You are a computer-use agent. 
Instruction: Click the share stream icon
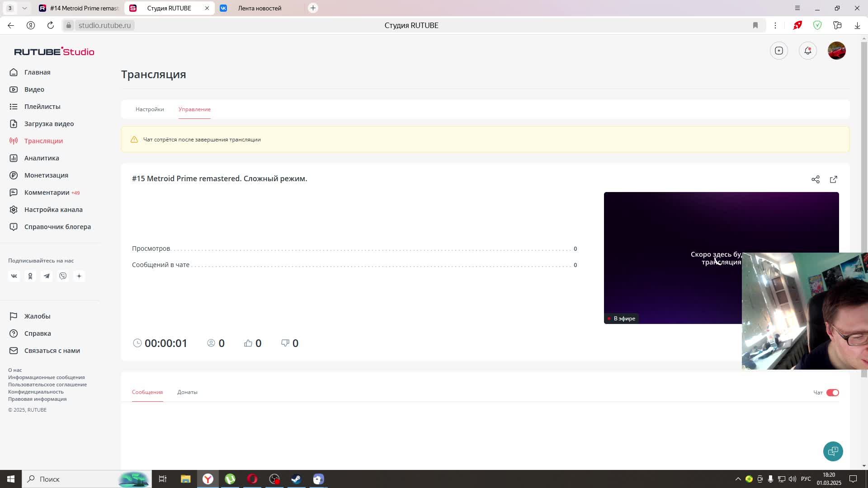pyautogui.click(x=815, y=179)
